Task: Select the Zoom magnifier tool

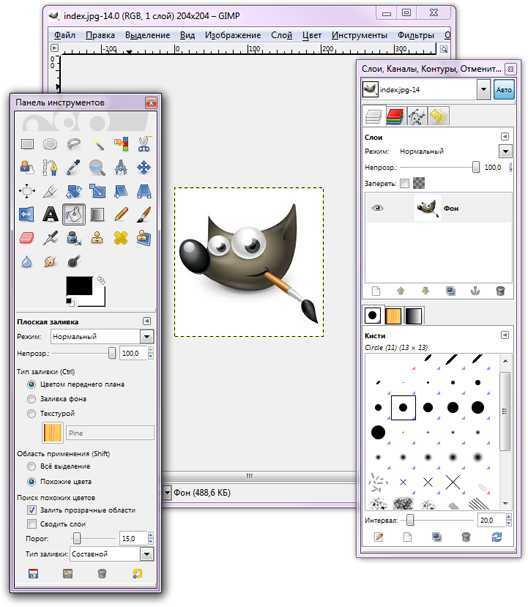Action: coord(97,168)
